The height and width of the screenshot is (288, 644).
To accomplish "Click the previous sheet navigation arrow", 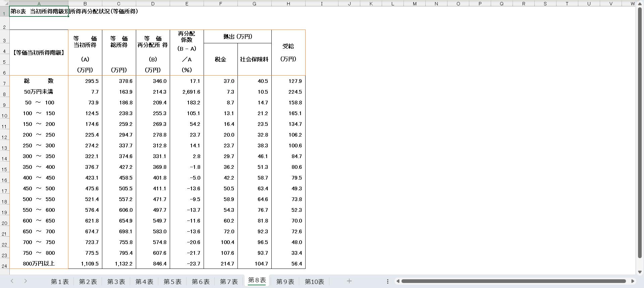I will (x=12, y=281).
